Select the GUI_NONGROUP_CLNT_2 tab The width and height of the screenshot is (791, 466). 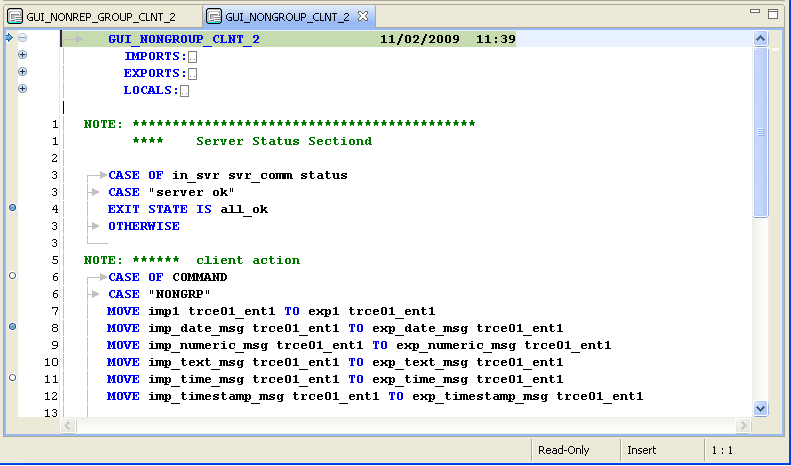(x=288, y=17)
